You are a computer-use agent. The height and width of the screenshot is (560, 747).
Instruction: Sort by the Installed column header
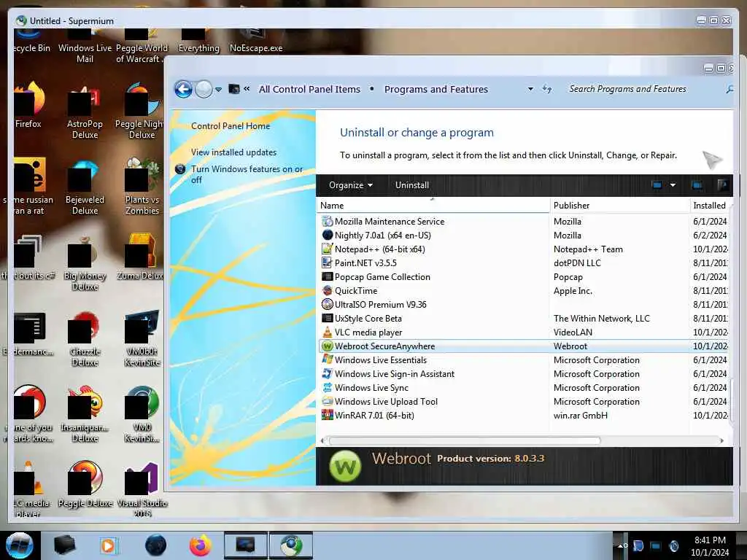[x=710, y=205]
